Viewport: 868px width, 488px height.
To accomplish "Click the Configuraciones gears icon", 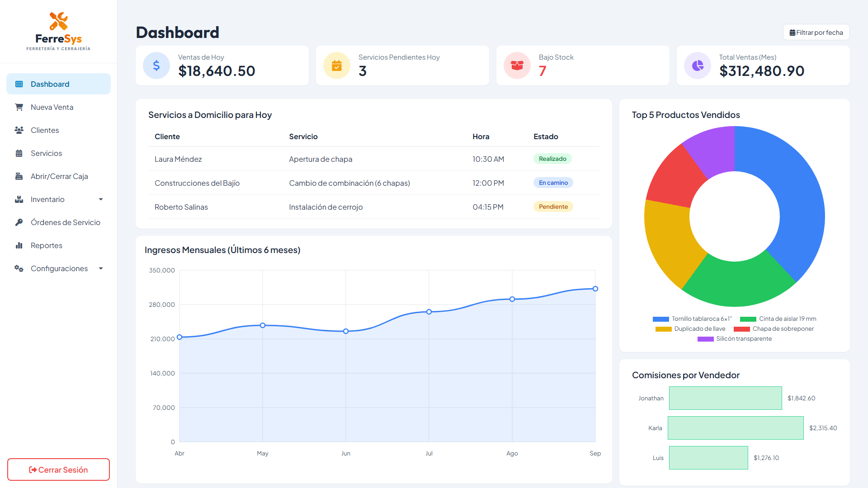I will click(19, 268).
